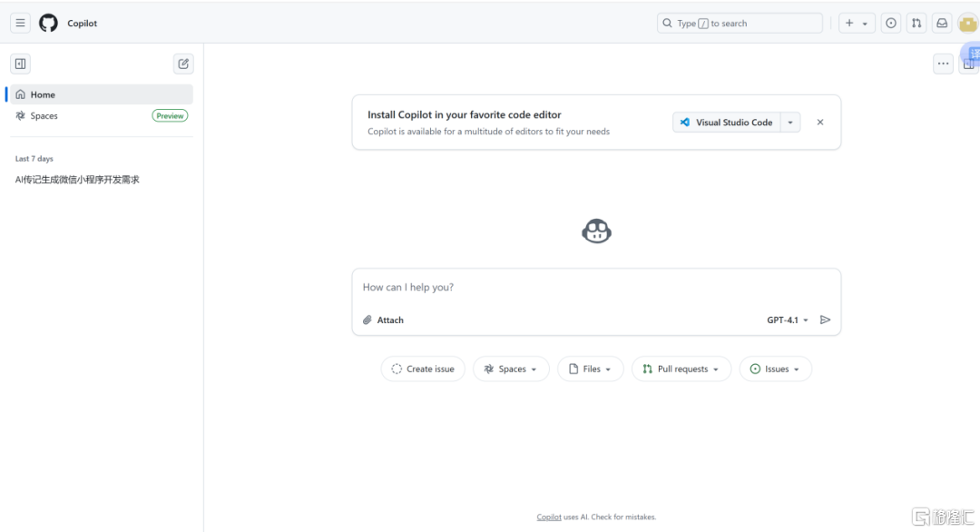Collapse the sidebar panel icon
Viewport: 980px width, 532px height.
(x=21, y=64)
